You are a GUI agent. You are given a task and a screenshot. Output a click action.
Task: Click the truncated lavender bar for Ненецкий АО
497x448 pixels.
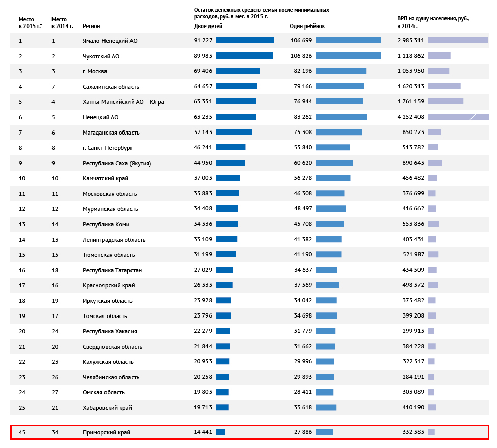[x=458, y=117]
